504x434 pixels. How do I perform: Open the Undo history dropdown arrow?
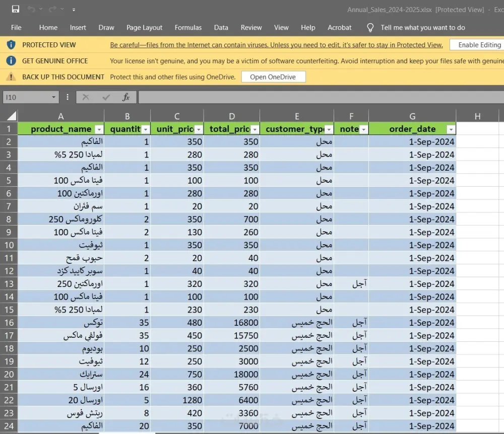tap(41, 9)
